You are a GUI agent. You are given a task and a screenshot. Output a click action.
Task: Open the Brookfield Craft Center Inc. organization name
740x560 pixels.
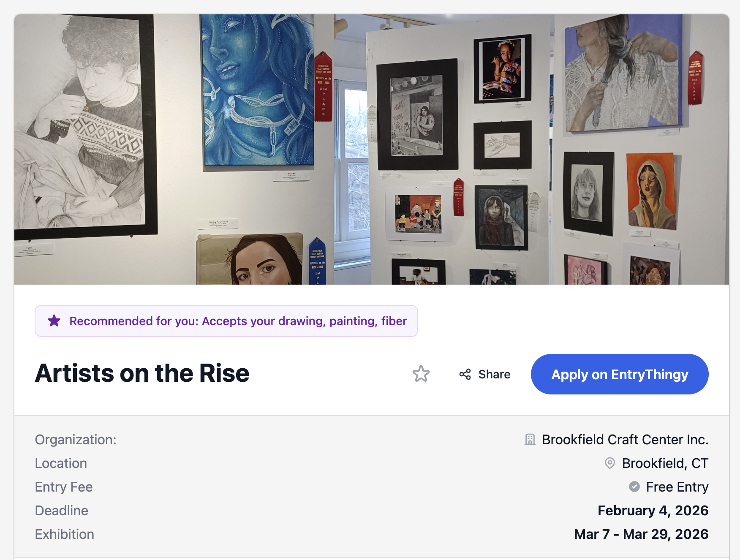click(625, 440)
